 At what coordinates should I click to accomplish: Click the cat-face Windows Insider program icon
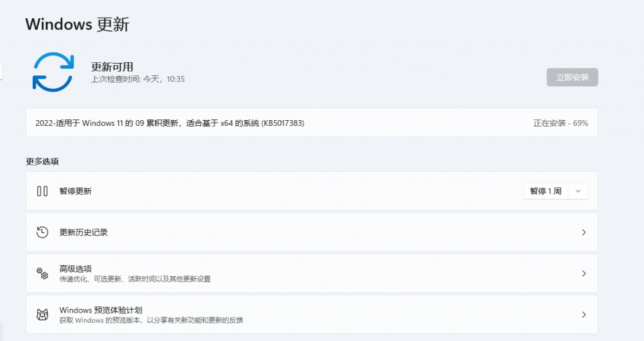[x=42, y=315]
